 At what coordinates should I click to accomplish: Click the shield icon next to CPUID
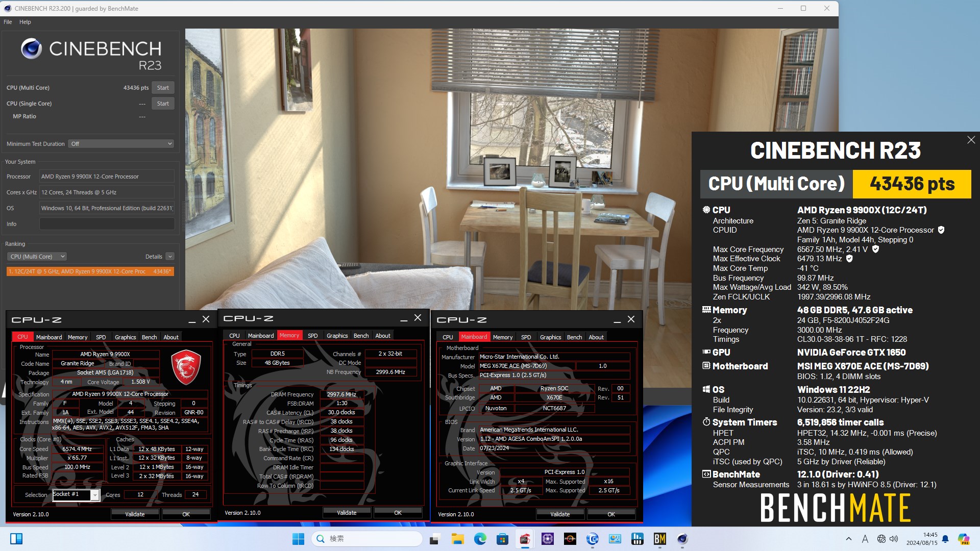pyautogui.click(x=941, y=230)
